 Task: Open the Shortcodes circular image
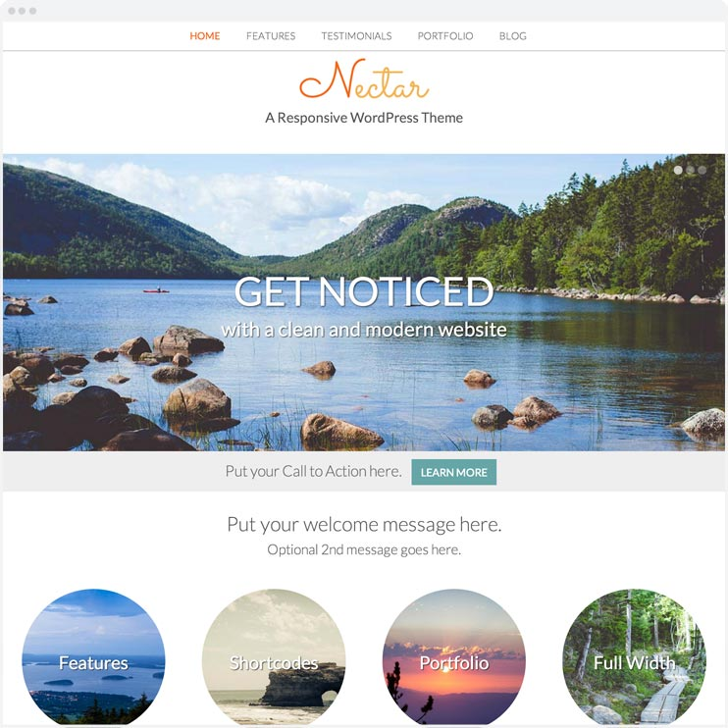click(x=274, y=657)
